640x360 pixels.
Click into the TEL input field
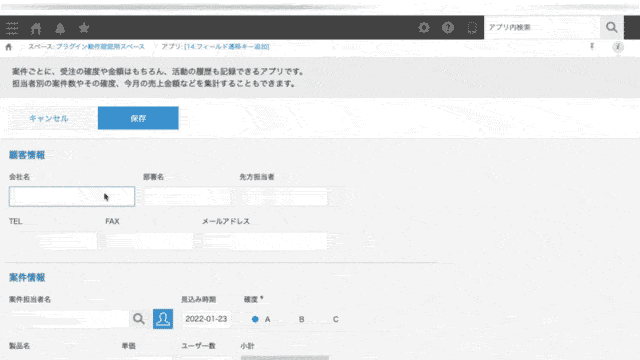[x=53, y=241]
